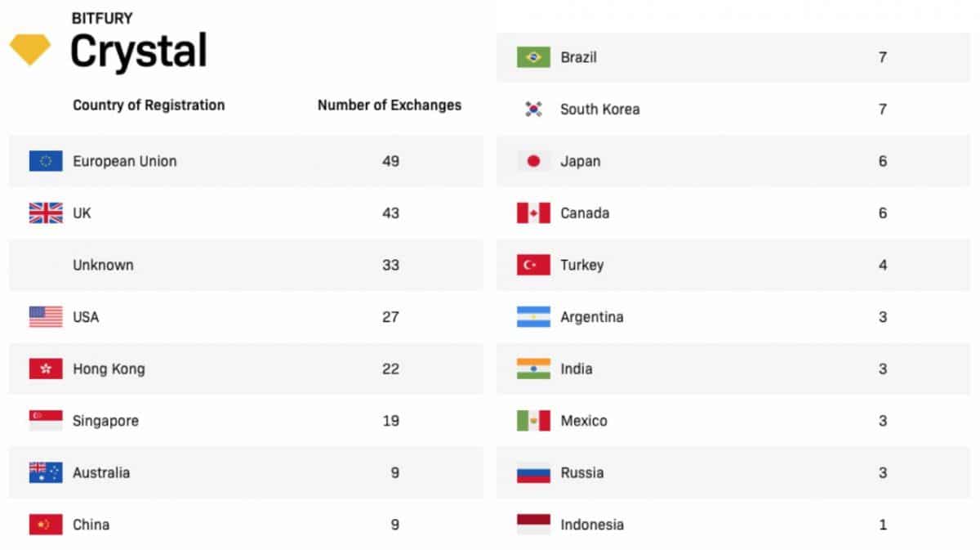Click the South Korea flag icon
The width and height of the screenshot is (980, 550).
533,110
